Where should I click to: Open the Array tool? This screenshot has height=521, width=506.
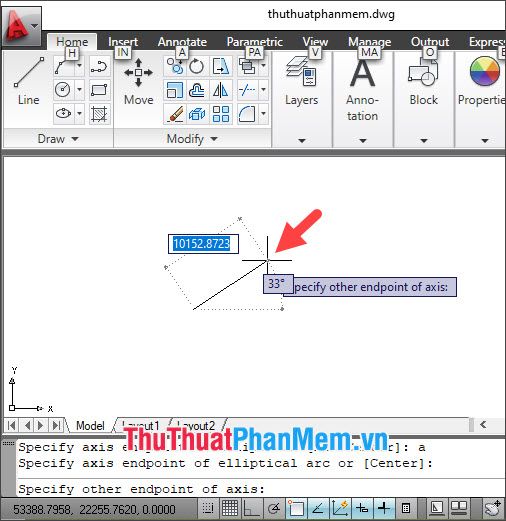point(221,114)
